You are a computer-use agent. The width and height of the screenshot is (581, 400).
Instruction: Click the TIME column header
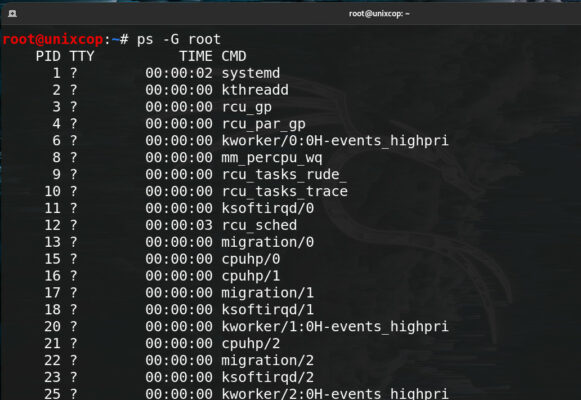196,56
